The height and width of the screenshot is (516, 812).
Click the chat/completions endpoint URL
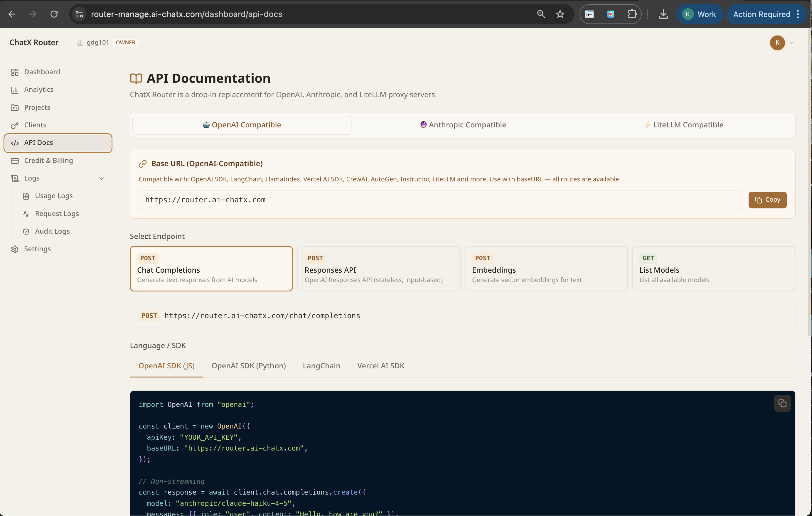[x=262, y=316]
